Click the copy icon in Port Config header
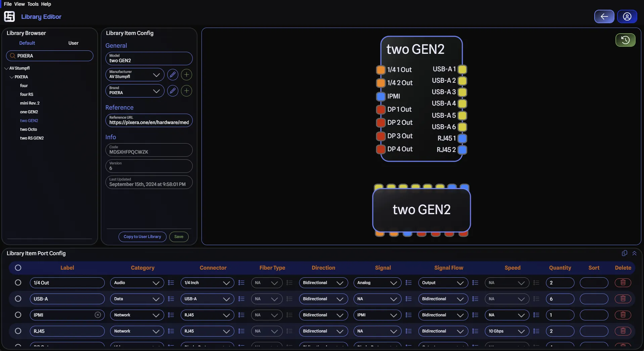The height and width of the screenshot is (351, 644). (625, 253)
